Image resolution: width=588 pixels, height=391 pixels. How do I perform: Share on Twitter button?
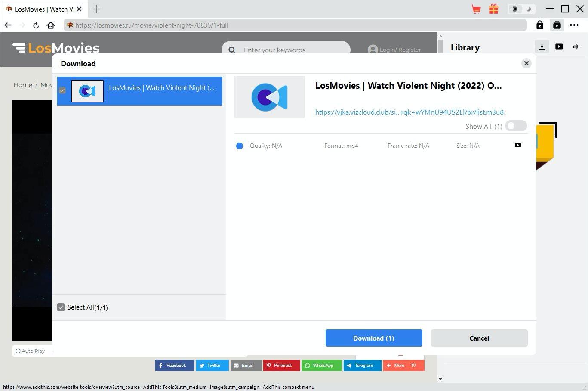(x=212, y=366)
